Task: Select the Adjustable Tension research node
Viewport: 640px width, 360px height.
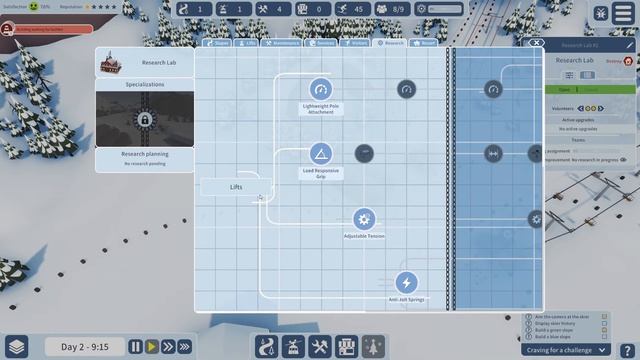Action: click(364, 219)
